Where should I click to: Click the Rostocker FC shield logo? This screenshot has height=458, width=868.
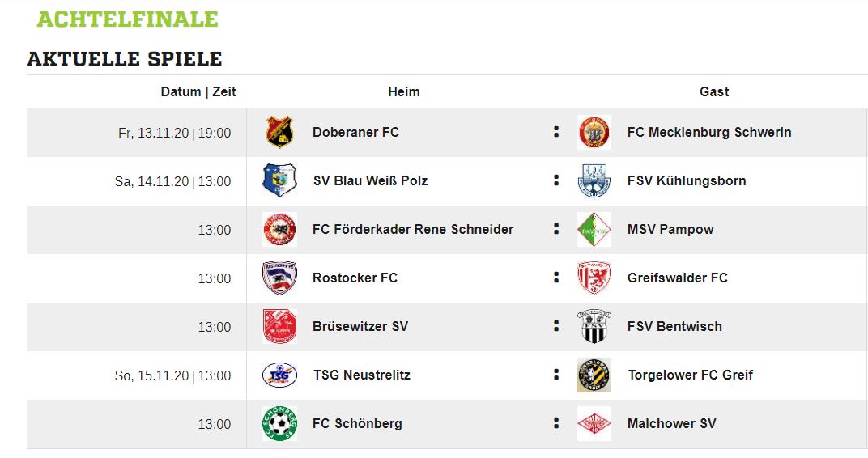[x=280, y=278]
